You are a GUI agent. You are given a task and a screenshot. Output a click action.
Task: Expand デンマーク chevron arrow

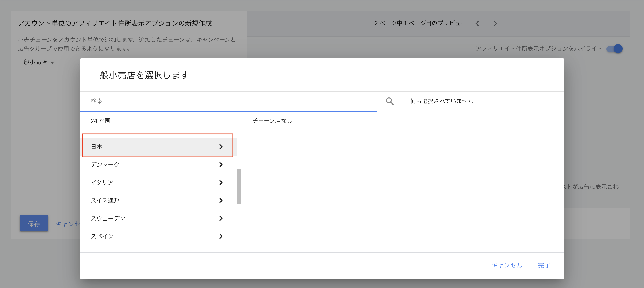[221, 165]
